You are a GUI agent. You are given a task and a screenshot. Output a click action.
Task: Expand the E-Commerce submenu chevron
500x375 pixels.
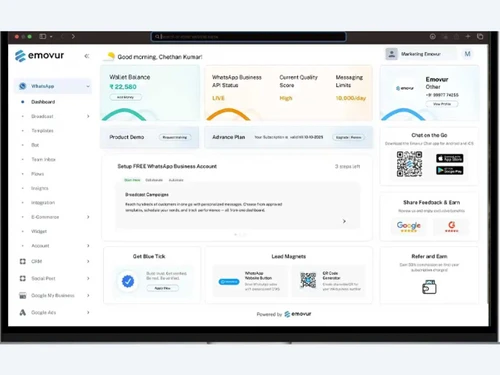click(88, 217)
